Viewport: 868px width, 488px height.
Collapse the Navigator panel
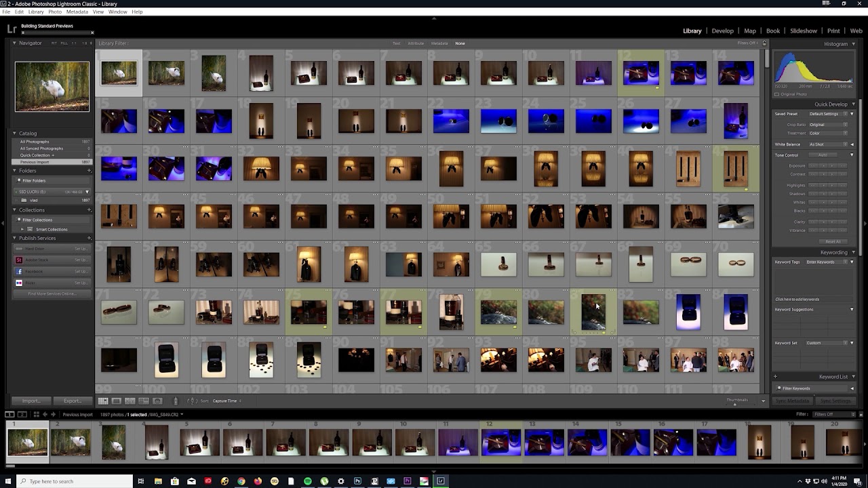tap(14, 43)
